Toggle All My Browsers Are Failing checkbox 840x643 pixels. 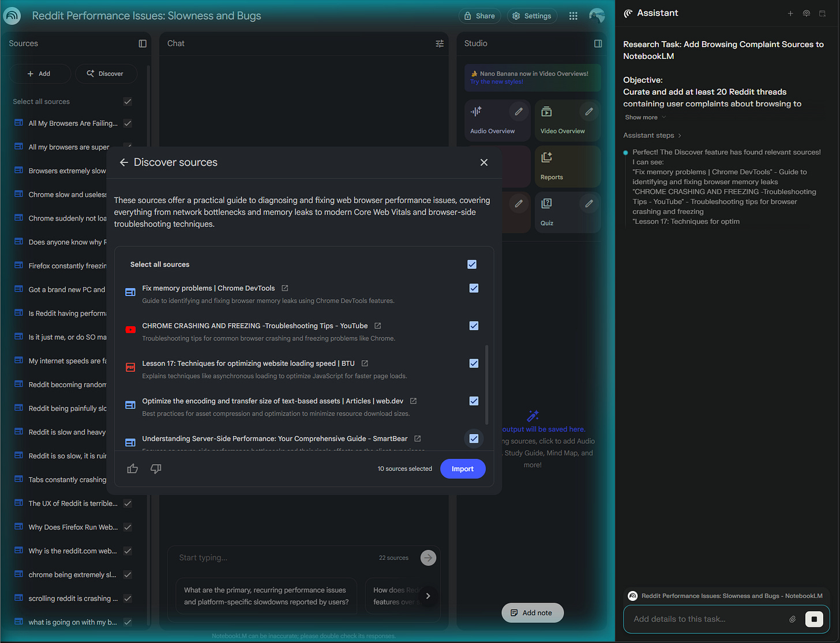pos(127,123)
